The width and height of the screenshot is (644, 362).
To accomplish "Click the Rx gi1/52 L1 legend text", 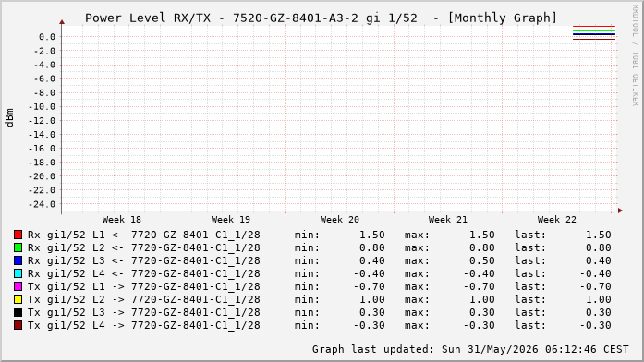I will point(144,235).
